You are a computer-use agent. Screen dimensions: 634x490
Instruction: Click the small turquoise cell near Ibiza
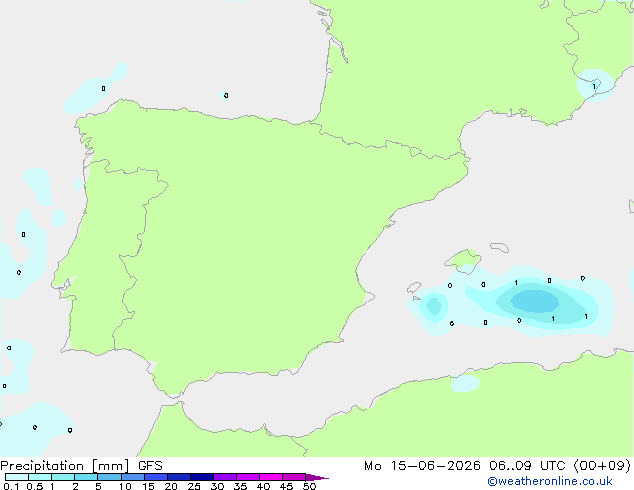tap(434, 306)
